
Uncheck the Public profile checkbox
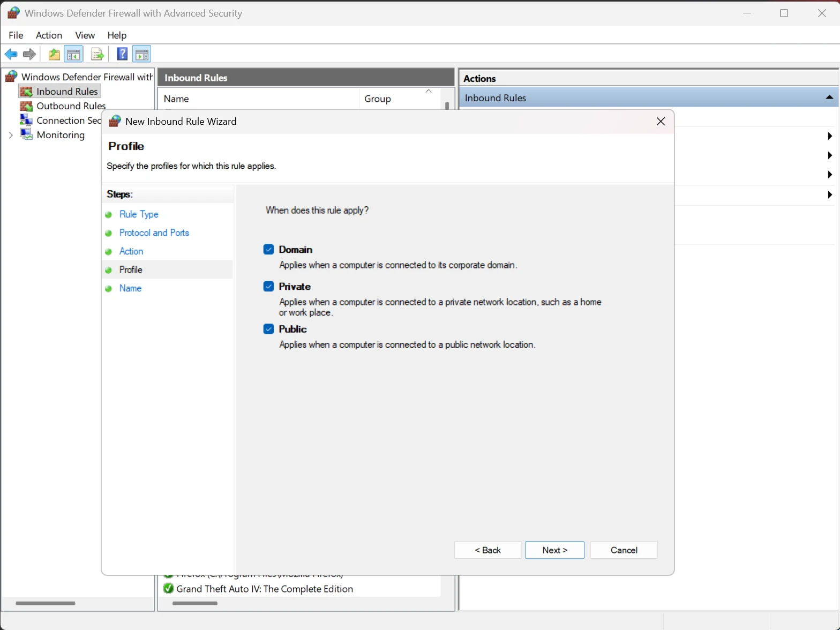pos(269,329)
